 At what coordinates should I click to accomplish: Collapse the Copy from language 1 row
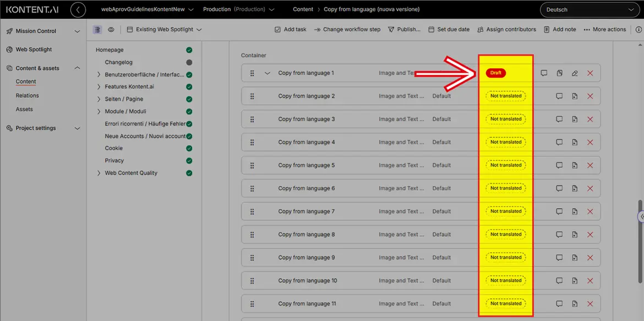click(268, 73)
